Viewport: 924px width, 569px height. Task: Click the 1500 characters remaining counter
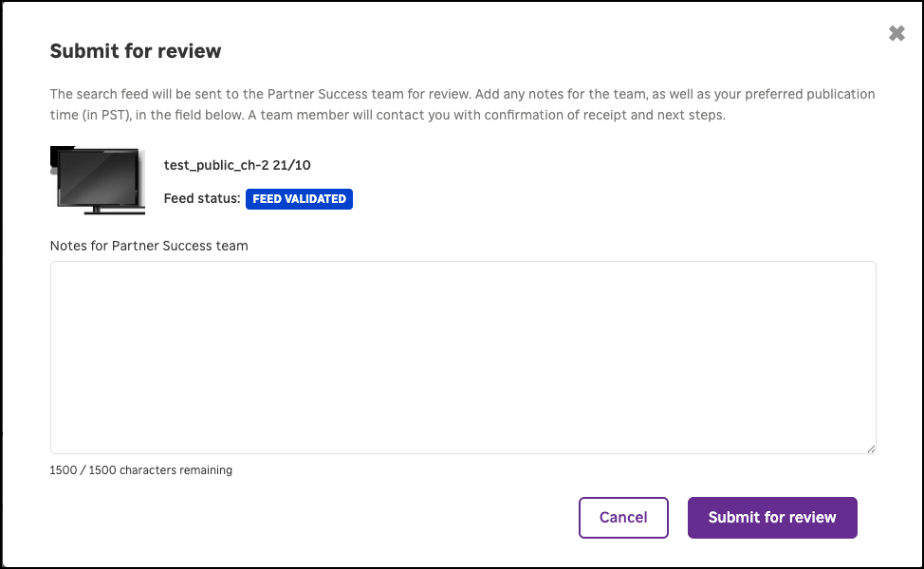tap(140, 469)
